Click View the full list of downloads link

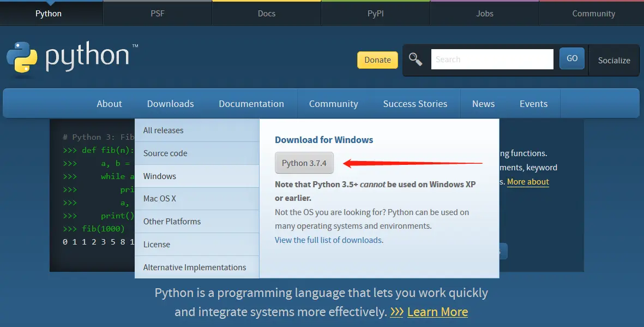[x=329, y=240]
